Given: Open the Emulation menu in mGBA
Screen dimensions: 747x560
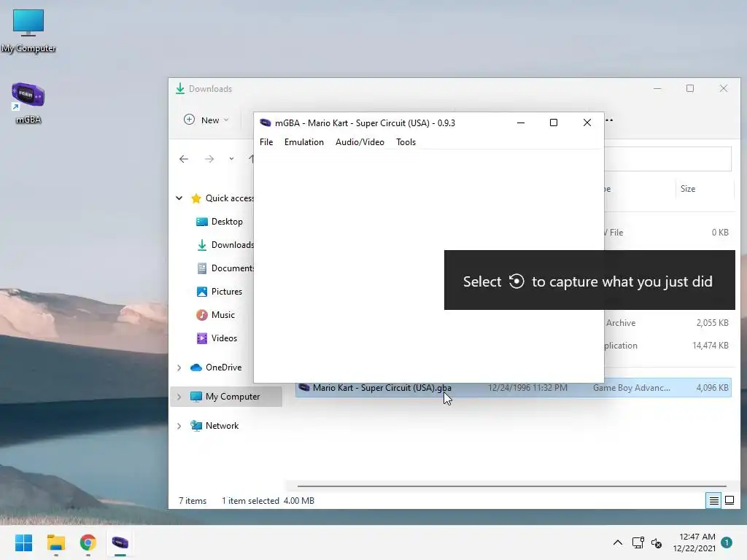Looking at the screenshot, I should [x=304, y=142].
